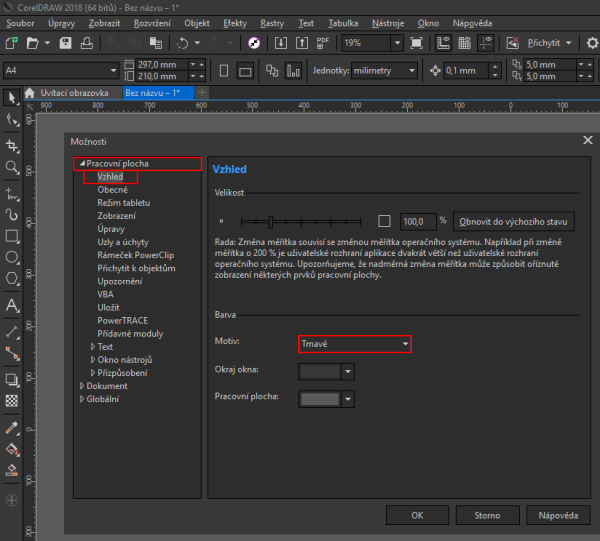This screenshot has height=541, width=600.
Task: Select the Smart Fill tool
Action: point(11,470)
